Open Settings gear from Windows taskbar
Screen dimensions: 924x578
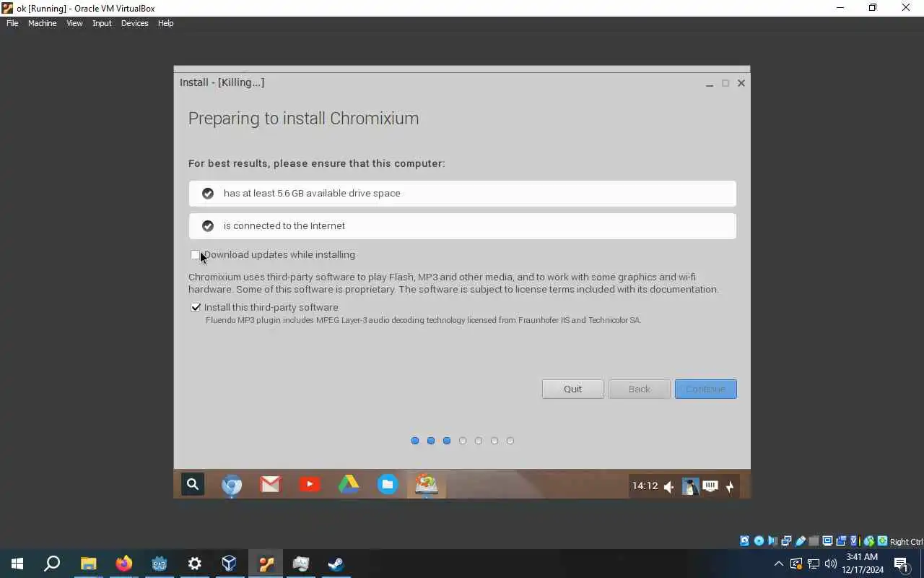tap(194, 564)
